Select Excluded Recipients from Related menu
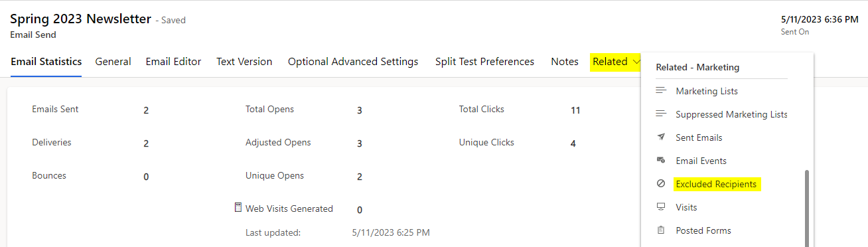Image resolution: width=868 pixels, height=247 pixels. click(716, 184)
